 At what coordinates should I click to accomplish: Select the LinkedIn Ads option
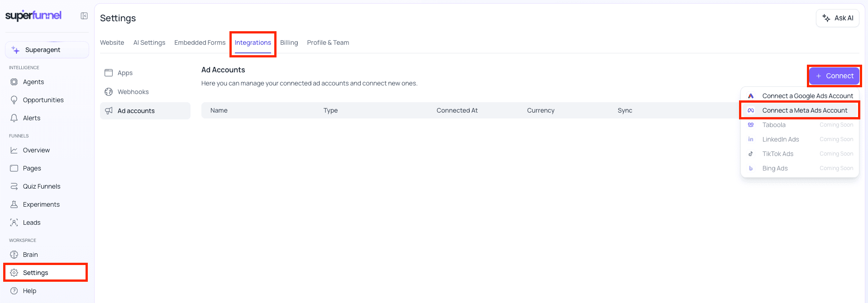800,139
